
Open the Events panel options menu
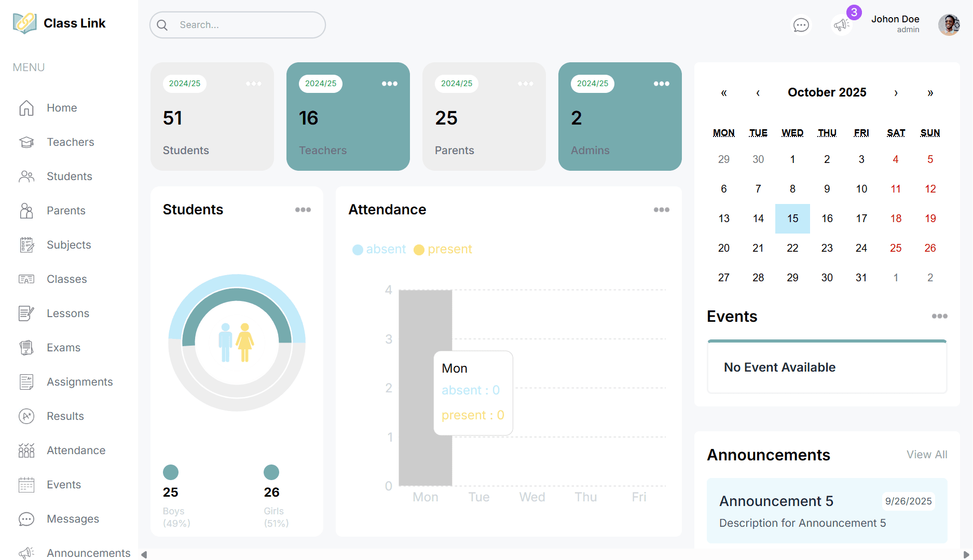click(940, 316)
